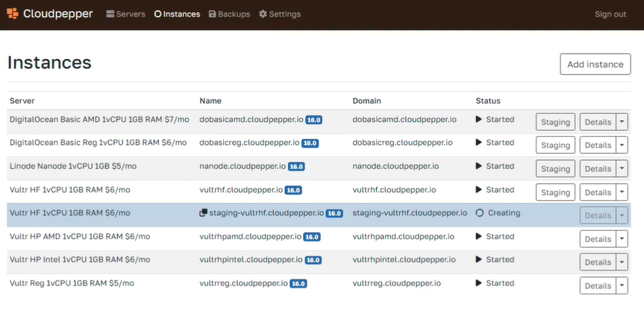Screen dimensions: 644x310
Task: Click the Server column header
Action: pos(22,101)
